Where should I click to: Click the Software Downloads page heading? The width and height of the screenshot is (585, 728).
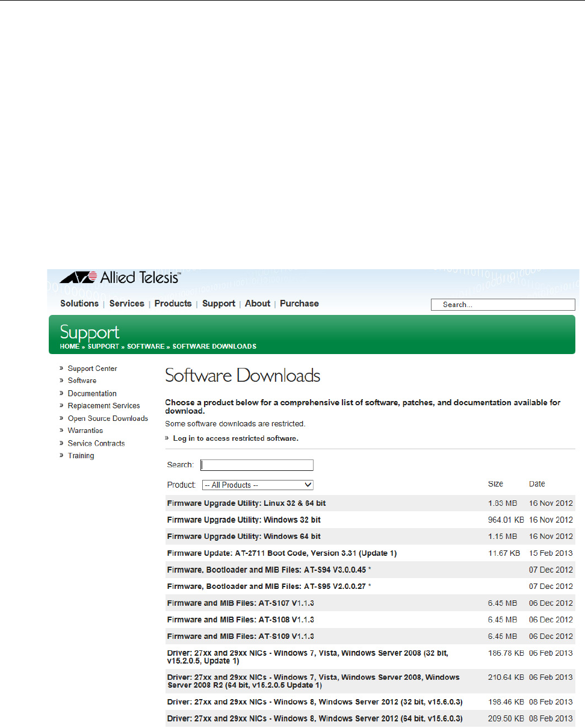tap(243, 376)
